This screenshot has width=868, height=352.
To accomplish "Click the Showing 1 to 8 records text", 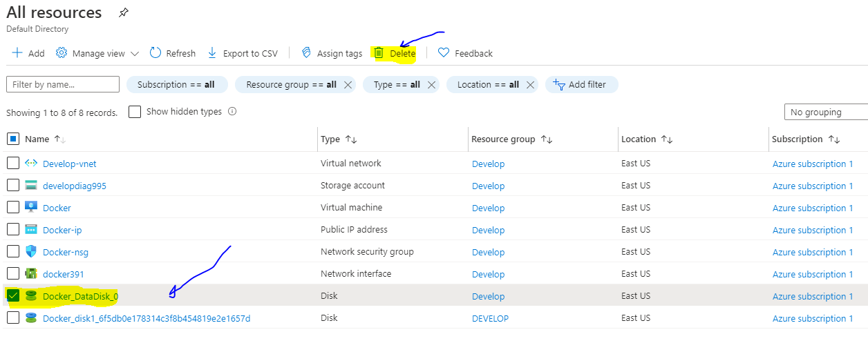I will (62, 113).
